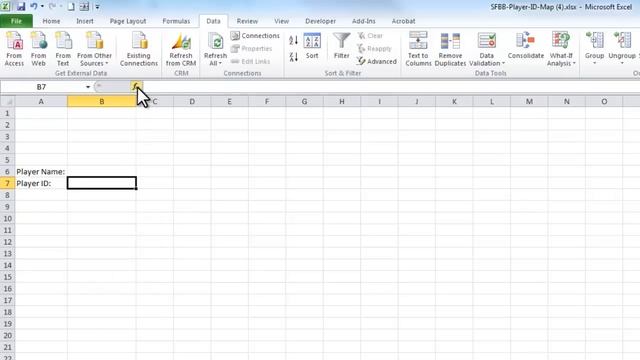Select column G header

(304, 101)
